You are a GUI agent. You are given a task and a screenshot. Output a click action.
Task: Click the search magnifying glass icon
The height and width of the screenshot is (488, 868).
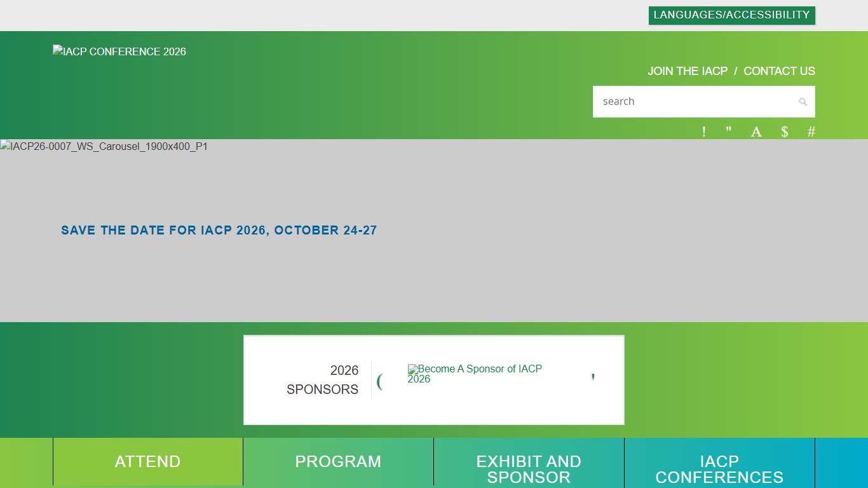click(803, 102)
